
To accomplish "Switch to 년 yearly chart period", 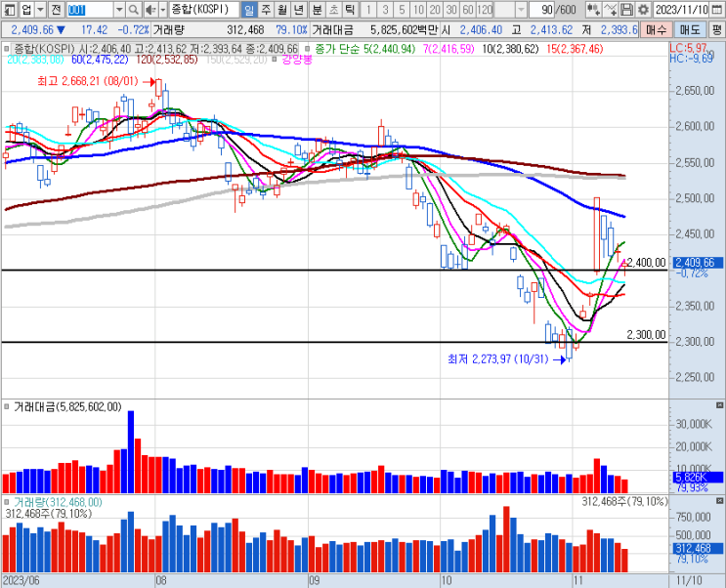I will click(299, 9).
